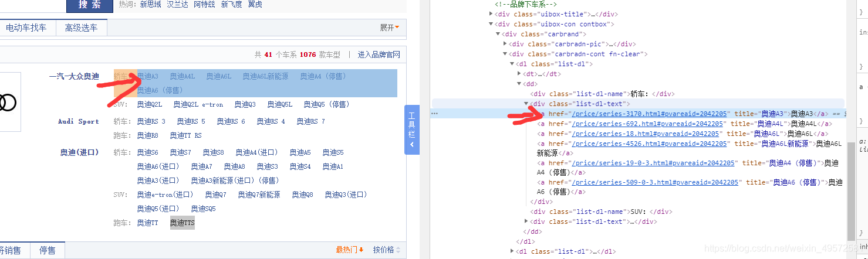Screen dimensions: 868x259
Task: Collapse the carbradn-cont fn-clear node
Action: (x=505, y=54)
